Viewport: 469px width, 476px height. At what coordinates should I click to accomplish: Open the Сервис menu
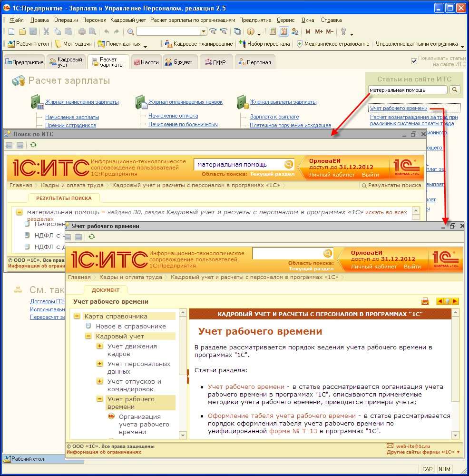point(285,20)
